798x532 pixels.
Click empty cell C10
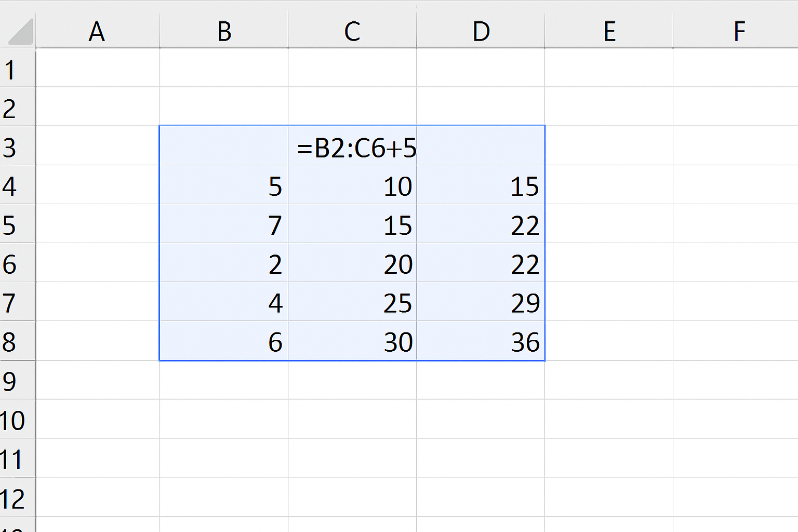click(x=352, y=419)
